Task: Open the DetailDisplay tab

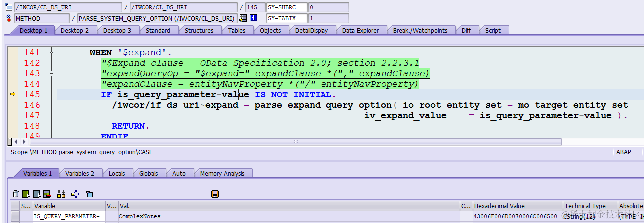Action: tap(312, 30)
